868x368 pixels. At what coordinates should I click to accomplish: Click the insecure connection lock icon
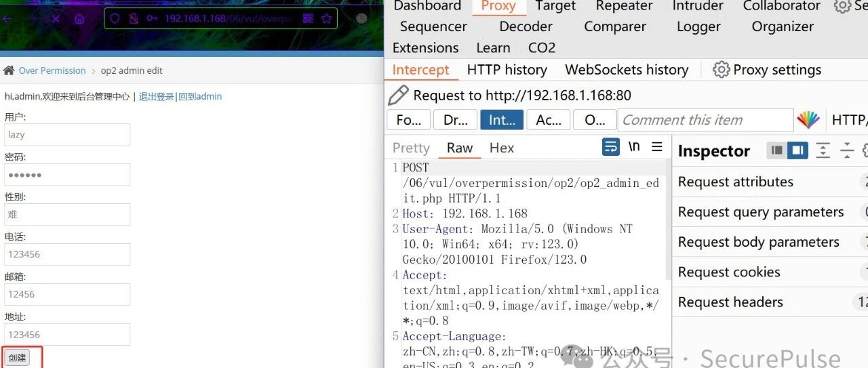134,18
